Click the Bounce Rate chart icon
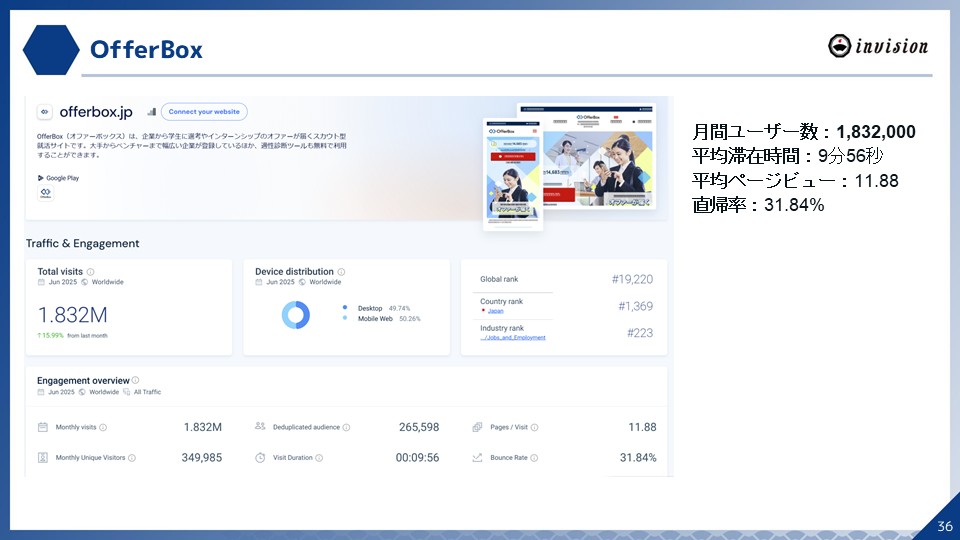This screenshot has width=960, height=540. point(477,457)
